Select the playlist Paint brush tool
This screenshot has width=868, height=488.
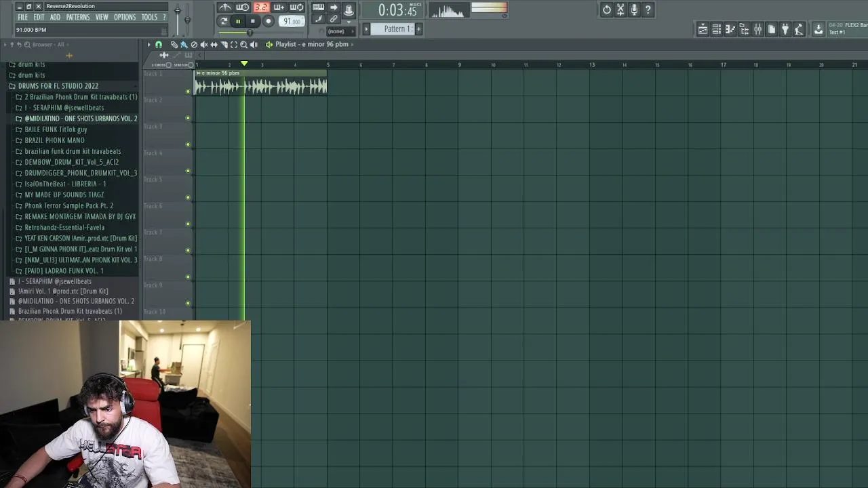(x=184, y=45)
